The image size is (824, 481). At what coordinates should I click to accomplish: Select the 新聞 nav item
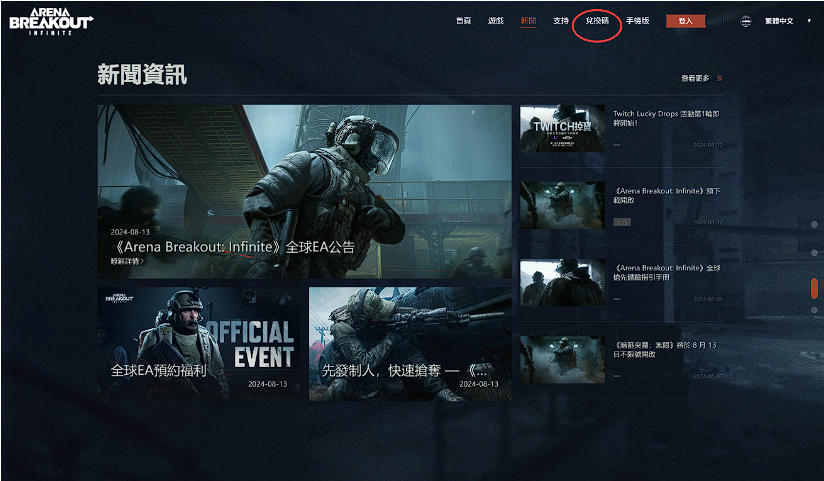click(x=528, y=21)
